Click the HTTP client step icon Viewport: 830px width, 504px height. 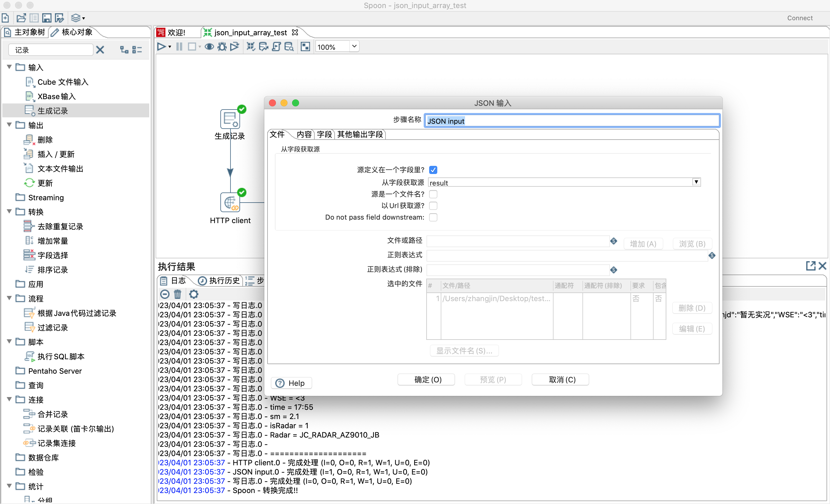(230, 202)
